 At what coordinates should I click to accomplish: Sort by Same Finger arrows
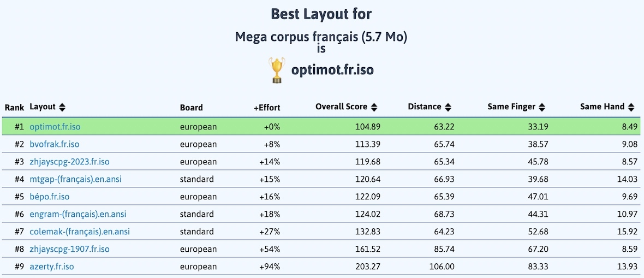pos(541,107)
